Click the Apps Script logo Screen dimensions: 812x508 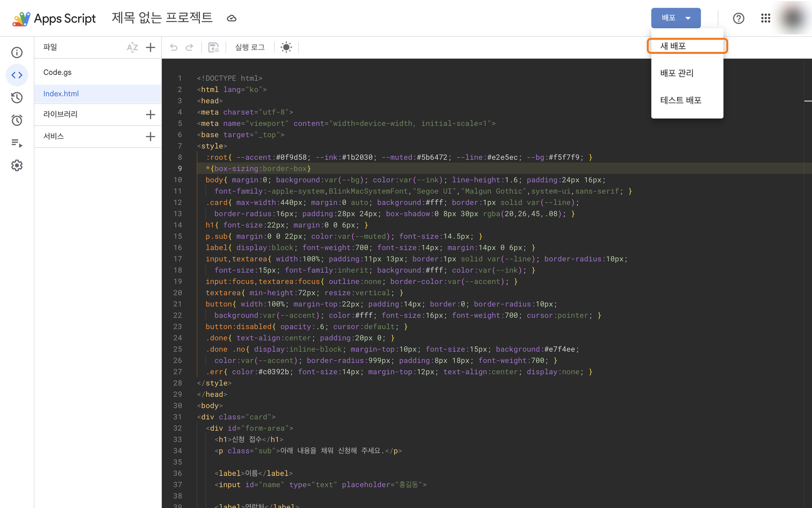[x=54, y=19]
